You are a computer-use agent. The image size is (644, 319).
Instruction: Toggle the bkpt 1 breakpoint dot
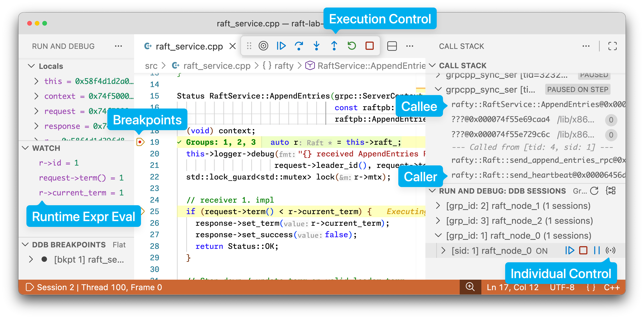[x=44, y=259]
